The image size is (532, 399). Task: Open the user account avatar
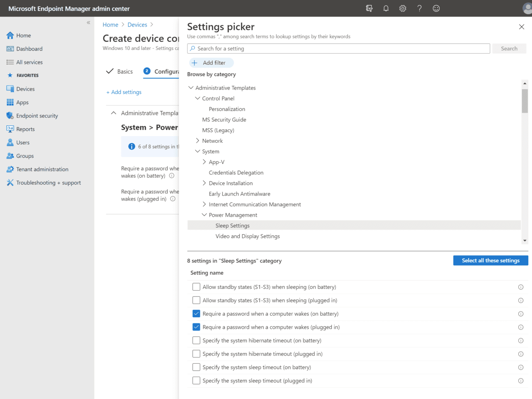coord(527,8)
